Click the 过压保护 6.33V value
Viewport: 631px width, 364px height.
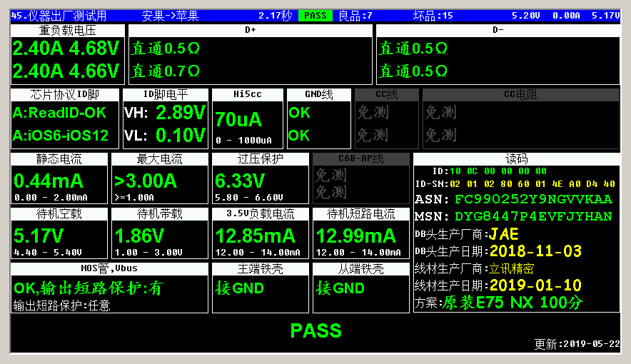click(x=240, y=181)
